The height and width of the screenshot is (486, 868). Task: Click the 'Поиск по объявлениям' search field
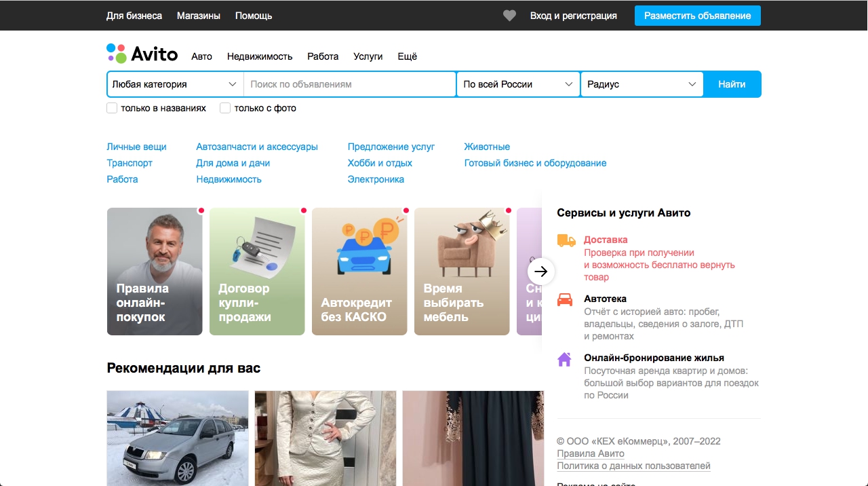click(350, 84)
